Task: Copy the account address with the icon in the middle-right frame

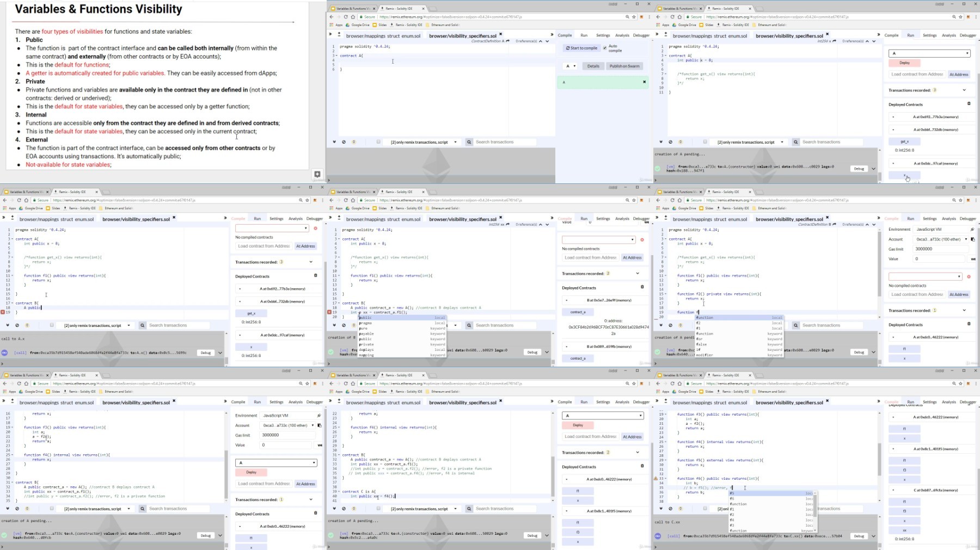Action: [972, 239]
